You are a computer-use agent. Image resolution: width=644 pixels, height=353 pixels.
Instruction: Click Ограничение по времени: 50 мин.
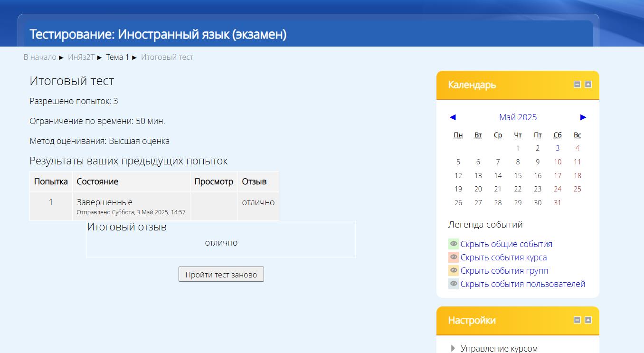pyautogui.click(x=97, y=121)
